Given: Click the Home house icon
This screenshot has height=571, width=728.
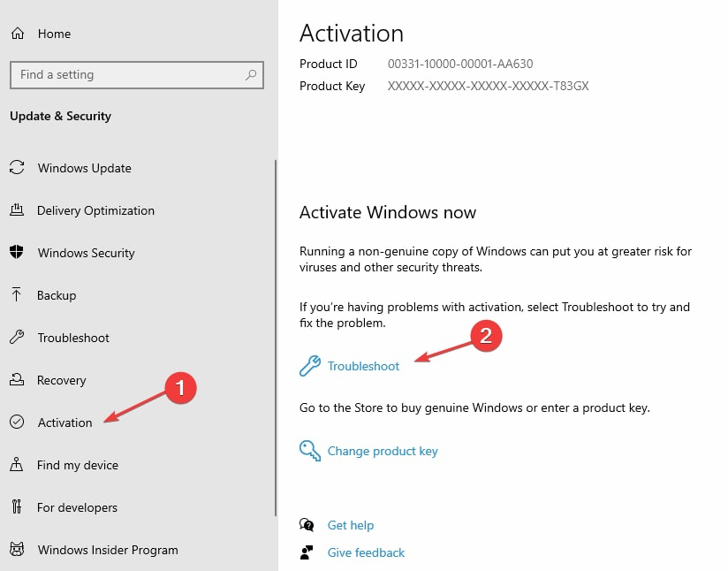Looking at the screenshot, I should (17, 34).
